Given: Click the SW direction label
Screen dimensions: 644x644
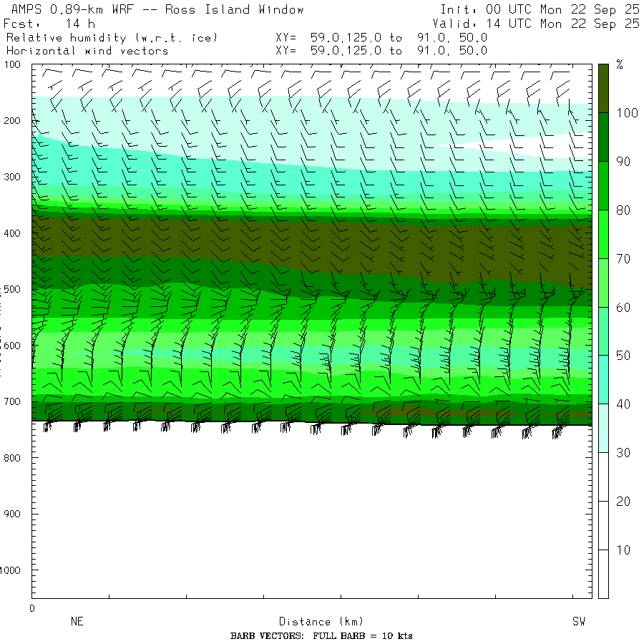Looking at the screenshot, I should coord(579,621).
